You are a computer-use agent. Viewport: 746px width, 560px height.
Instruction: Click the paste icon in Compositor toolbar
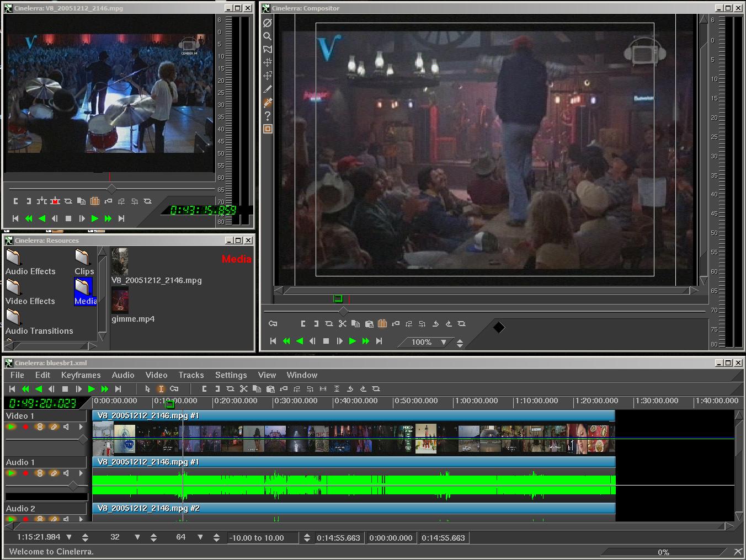click(369, 324)
